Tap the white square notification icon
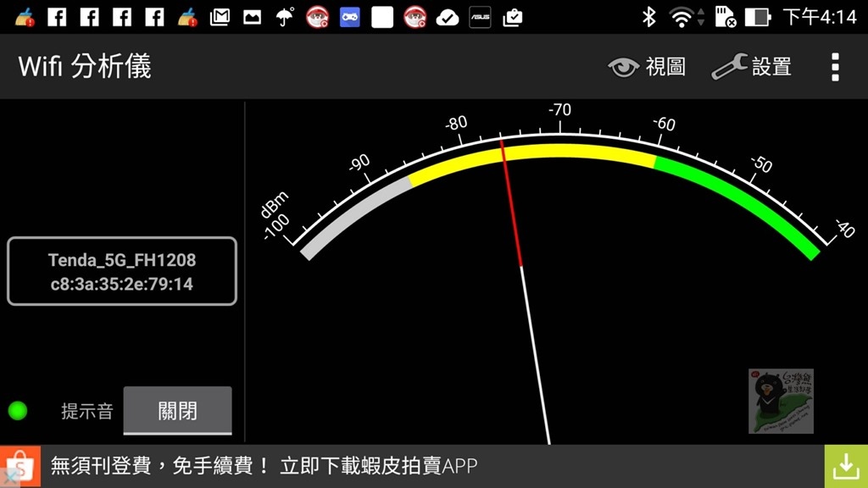 tap(382, 17)
